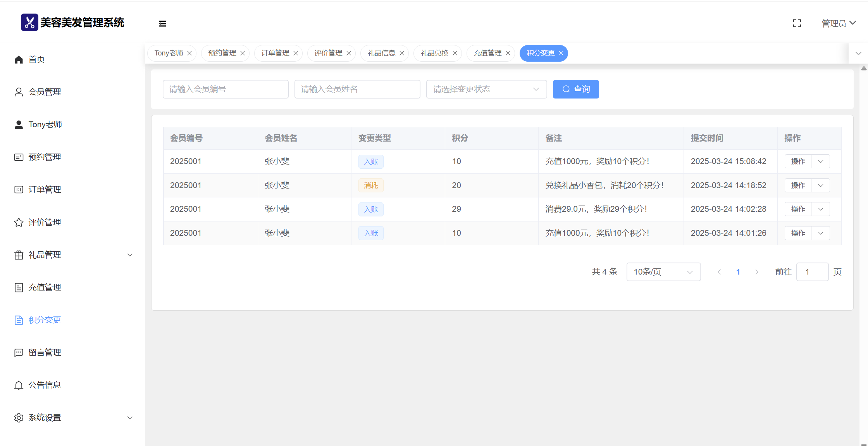Open the 10条/页 page size selector
Viewport: 868px width, 446px height.
[663, 272]
